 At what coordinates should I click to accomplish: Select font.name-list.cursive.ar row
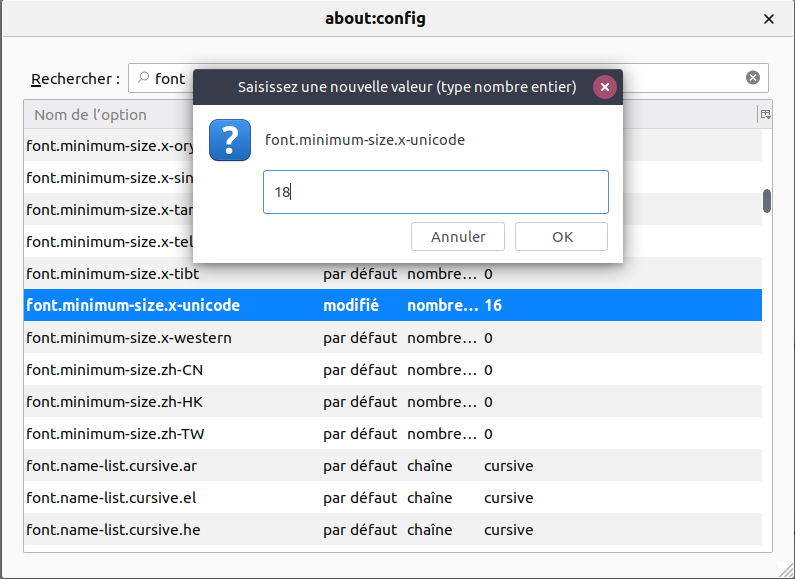point(110,466)
